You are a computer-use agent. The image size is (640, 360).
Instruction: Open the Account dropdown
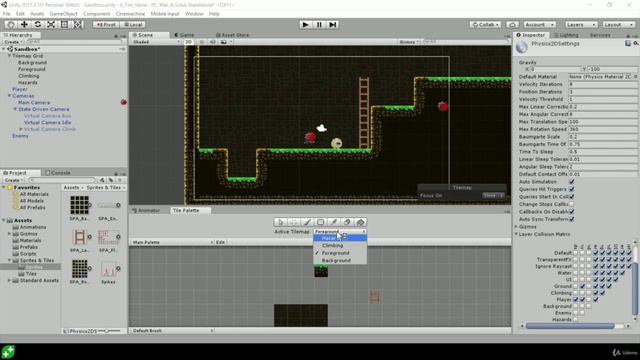539,24
